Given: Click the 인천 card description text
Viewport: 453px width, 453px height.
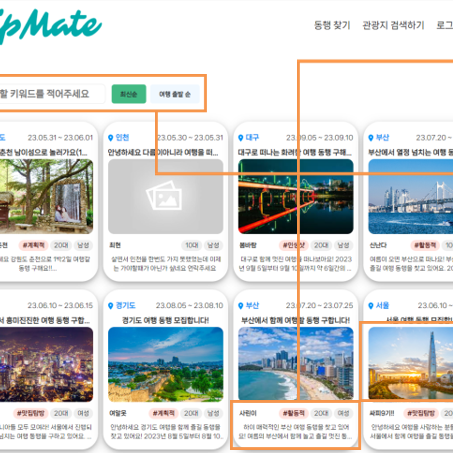Looking at the screenshot, I should (166, 264).
